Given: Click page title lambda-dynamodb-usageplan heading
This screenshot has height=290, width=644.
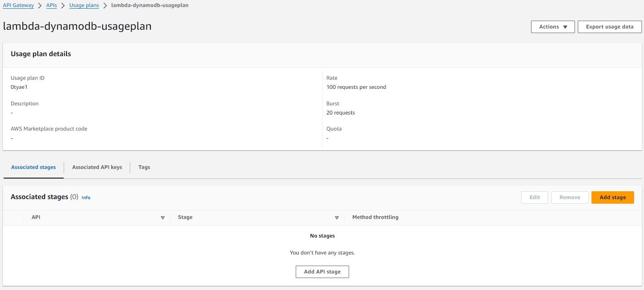Looking at the screenshot, I should pos(77,26).
